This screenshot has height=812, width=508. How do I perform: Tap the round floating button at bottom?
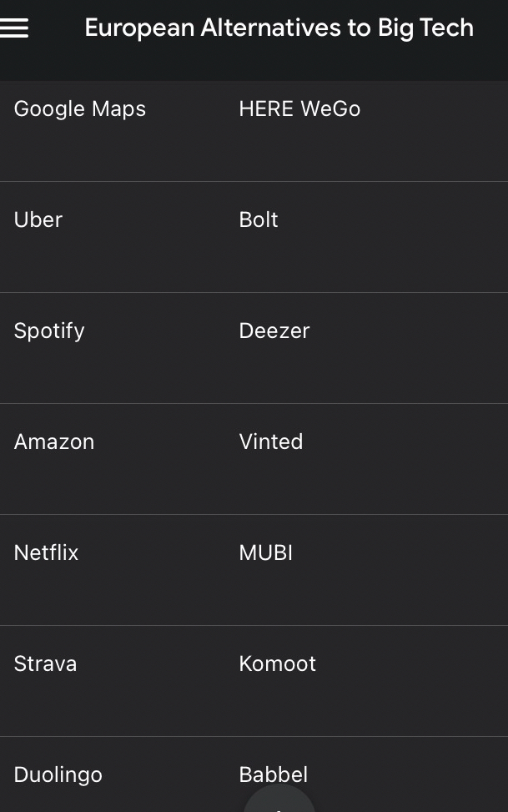(279, 801)
